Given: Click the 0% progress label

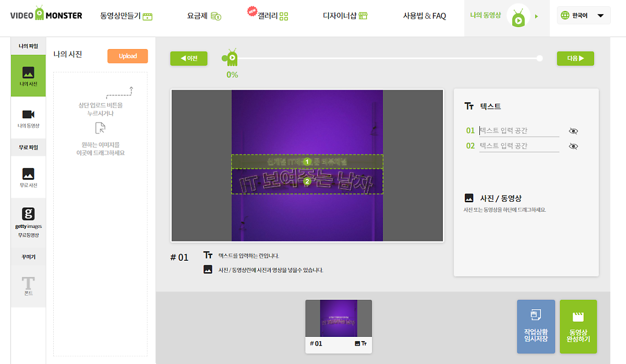Looking at the screenshot, I should tap(232, 75).
